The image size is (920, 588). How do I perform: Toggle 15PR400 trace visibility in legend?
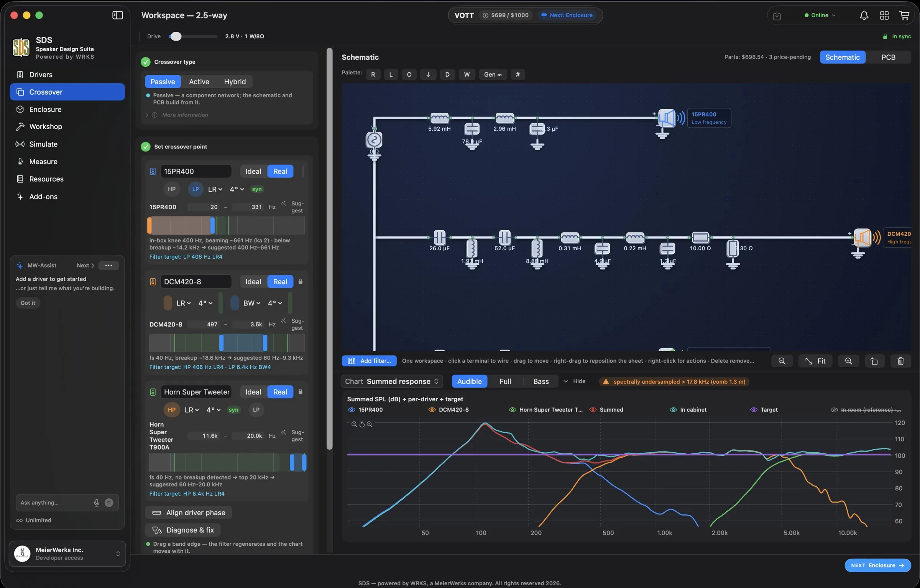pyautogui.click(x=352, y=410)
